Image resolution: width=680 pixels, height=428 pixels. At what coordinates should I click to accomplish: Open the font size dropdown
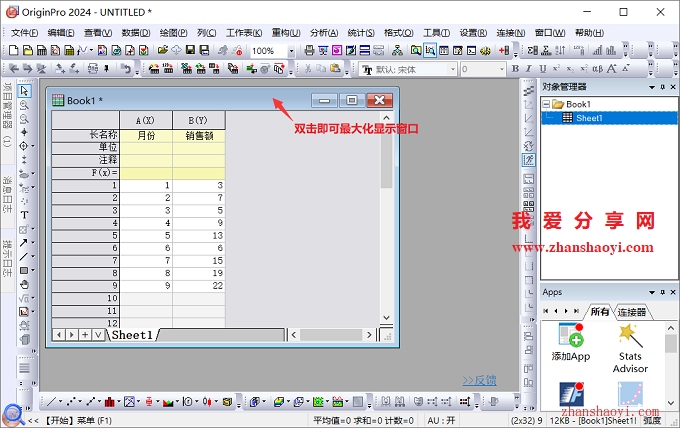502,69
